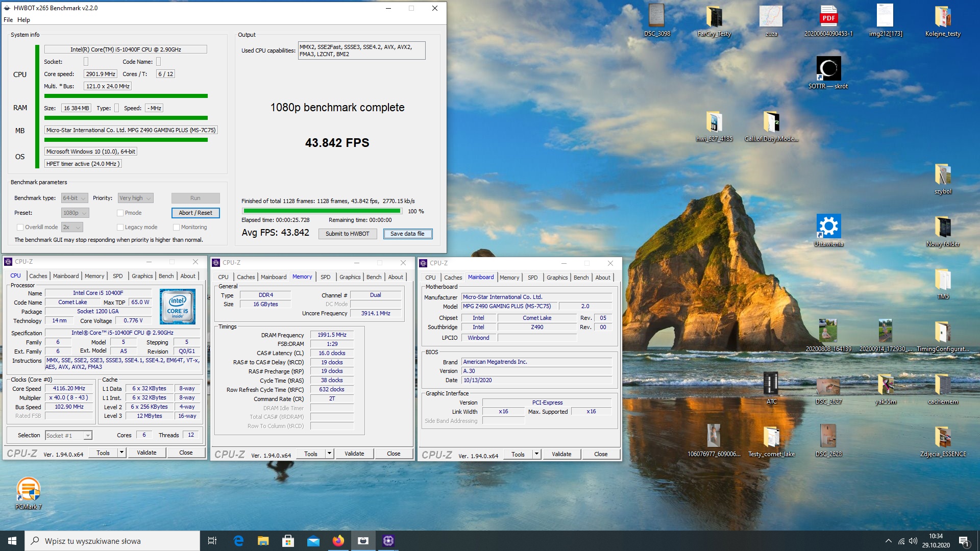Open the Priority Very high dropdown
980x551 pixels.
[x=135, y=198]
